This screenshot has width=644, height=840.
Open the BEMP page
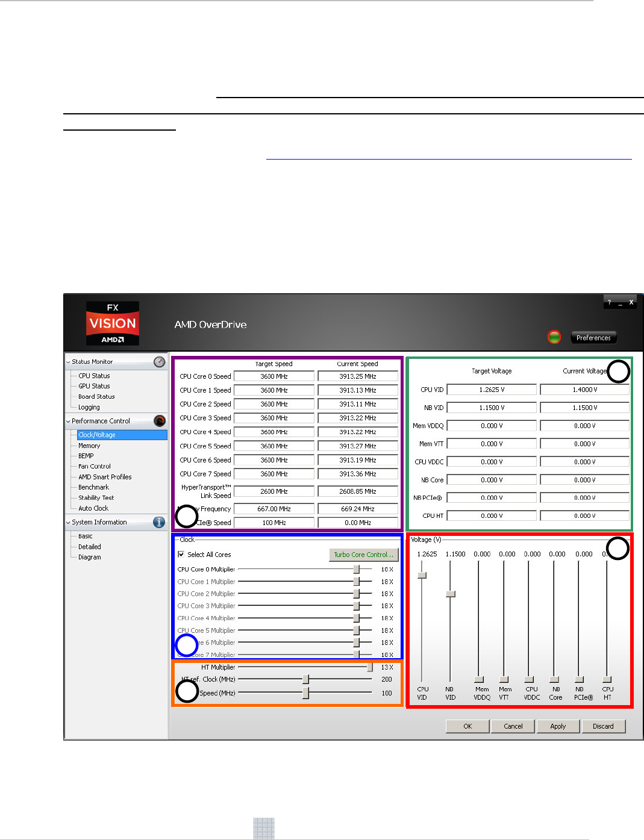coord(86,456)
